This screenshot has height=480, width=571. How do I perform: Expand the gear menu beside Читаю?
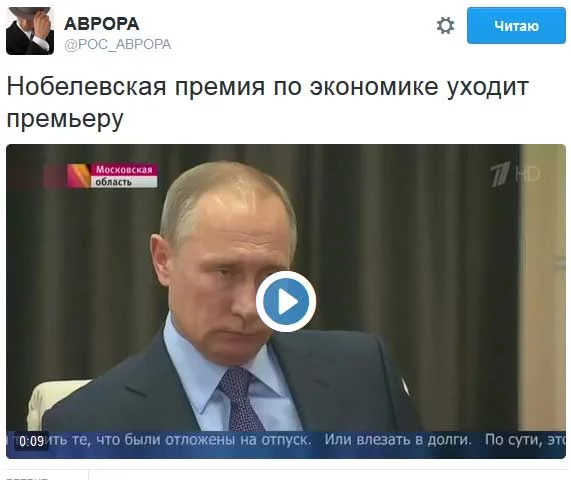pyautogui.click(x=445, y=25)
